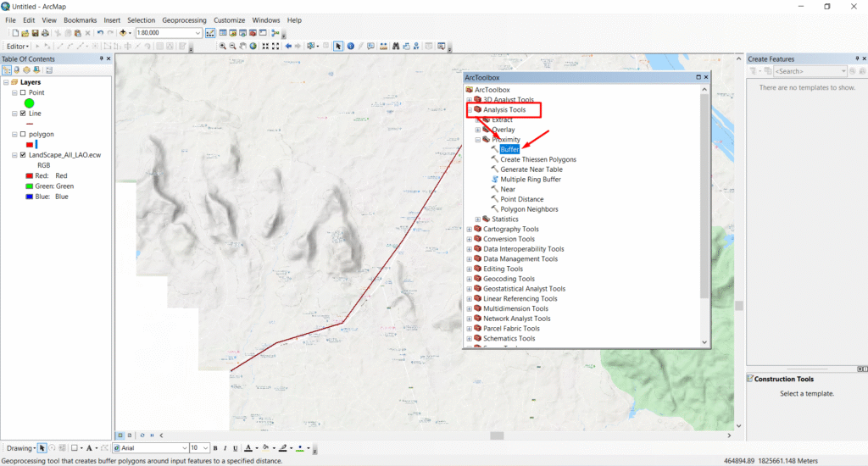Image resolution: width=868 pixels, height=466 pixels.
Task: Select the Point Distance tool
Action: point(521,199)
